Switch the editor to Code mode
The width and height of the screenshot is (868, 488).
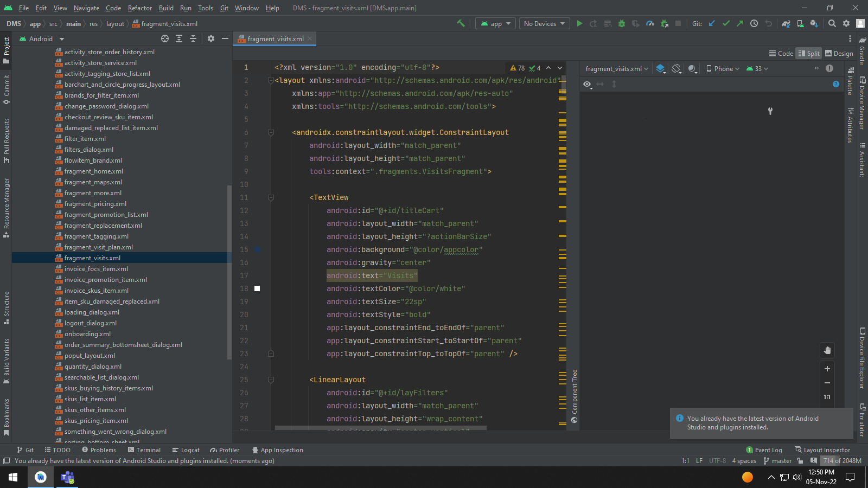781,53
